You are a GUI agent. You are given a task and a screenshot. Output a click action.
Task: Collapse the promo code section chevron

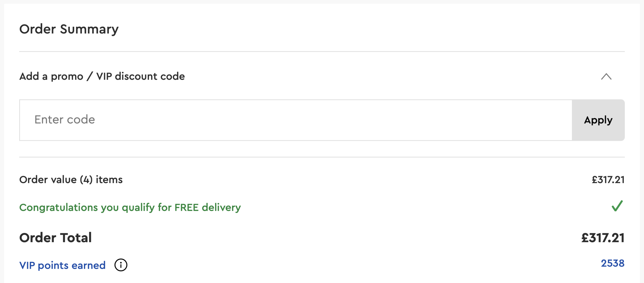click(606, 76)
